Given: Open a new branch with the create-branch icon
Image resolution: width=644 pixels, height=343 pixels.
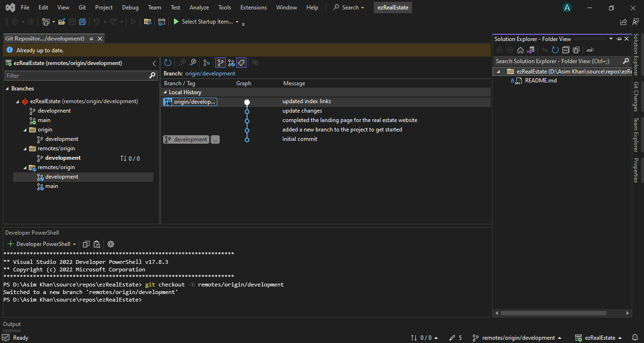Looking at the screenshot, I should (x=206, y=62).
